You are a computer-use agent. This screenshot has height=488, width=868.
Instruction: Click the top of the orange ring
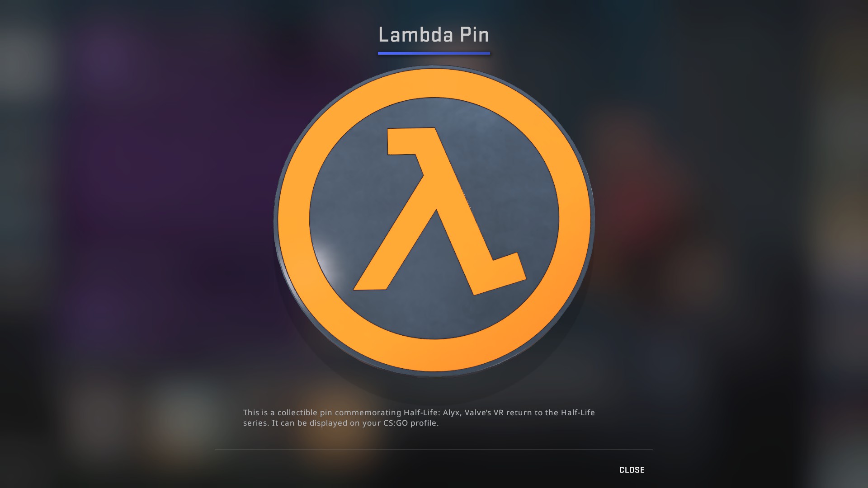pos(434,83)
